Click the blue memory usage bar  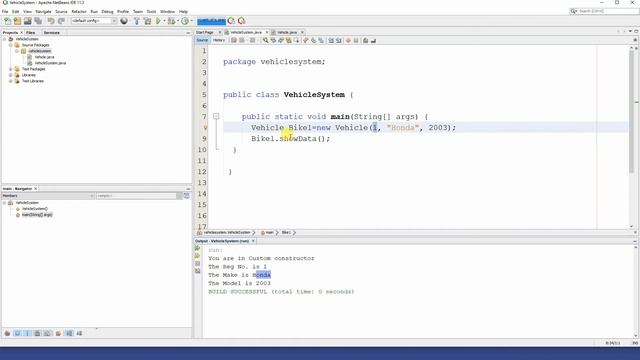click(211, 21)
